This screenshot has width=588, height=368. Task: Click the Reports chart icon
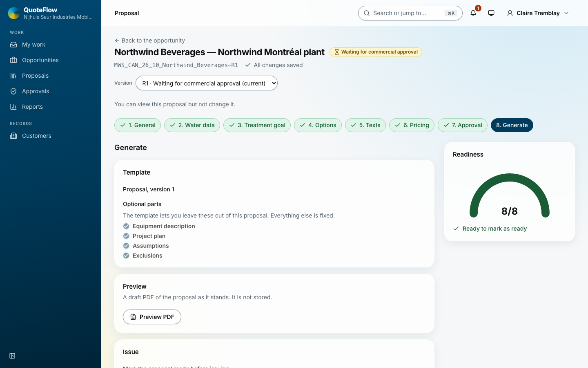pos(13,107)
